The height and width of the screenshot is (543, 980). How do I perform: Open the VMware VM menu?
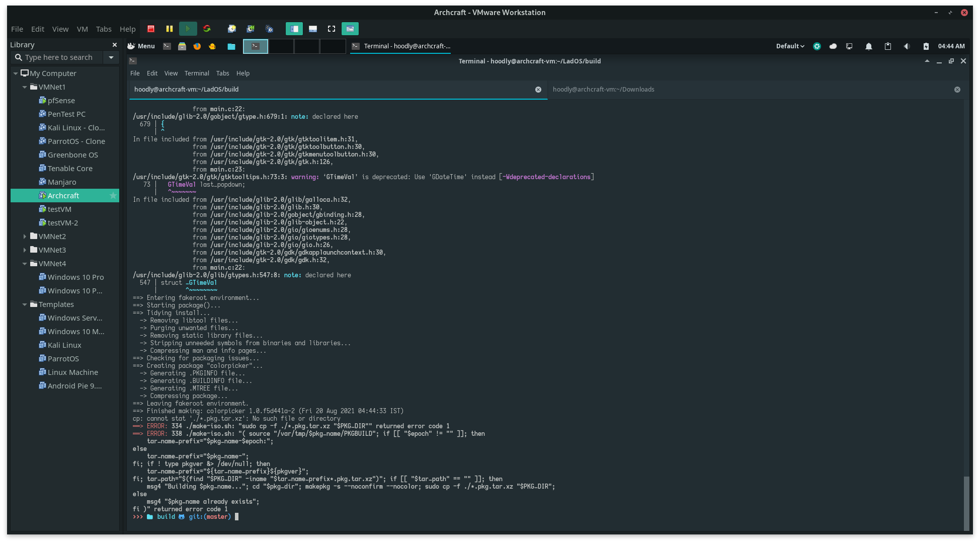(83, 29)
